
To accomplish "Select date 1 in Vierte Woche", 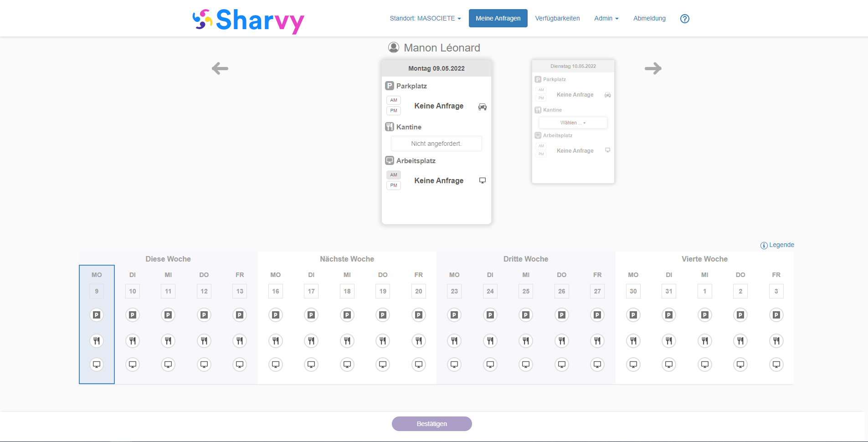I will (x=705, y=291).
